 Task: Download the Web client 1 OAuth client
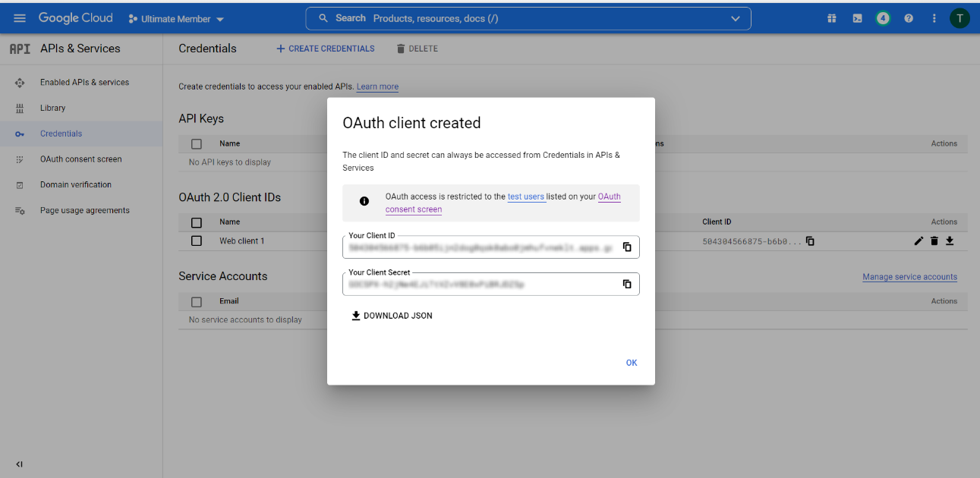point(950,241)
